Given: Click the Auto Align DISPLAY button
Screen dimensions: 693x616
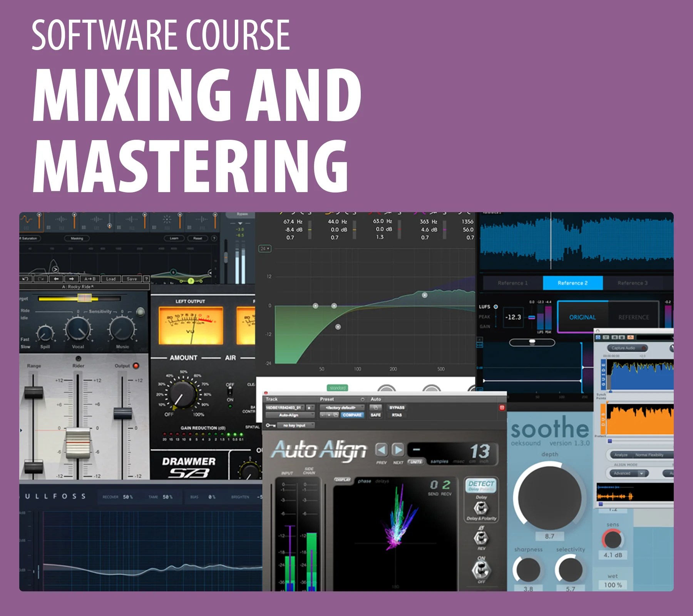Looking at the screenshot, I should 343,480.
